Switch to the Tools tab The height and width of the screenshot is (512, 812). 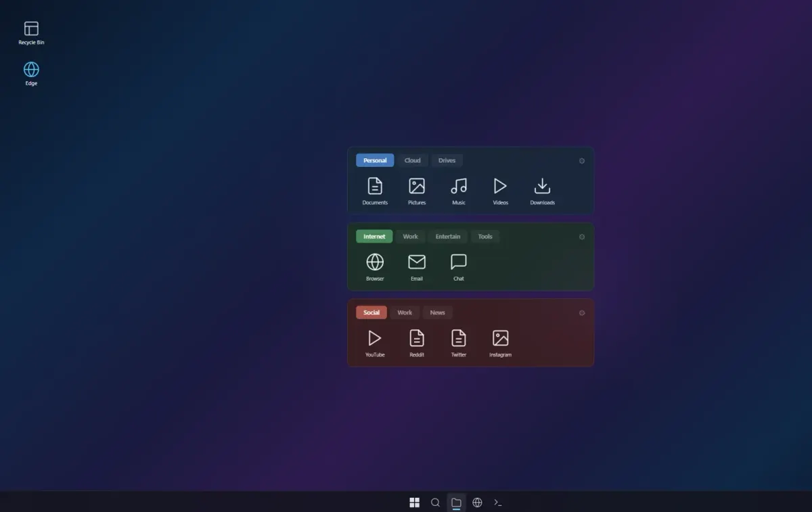[485, 237]
